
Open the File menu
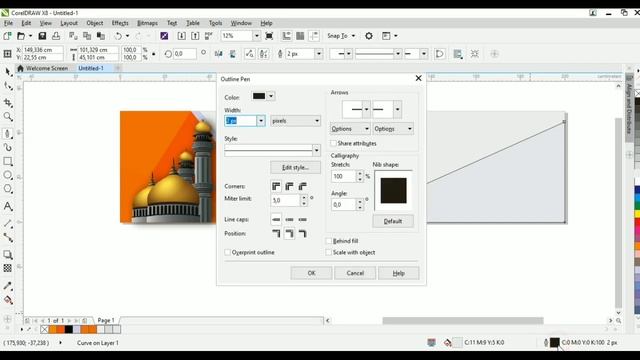click(8, 23)
